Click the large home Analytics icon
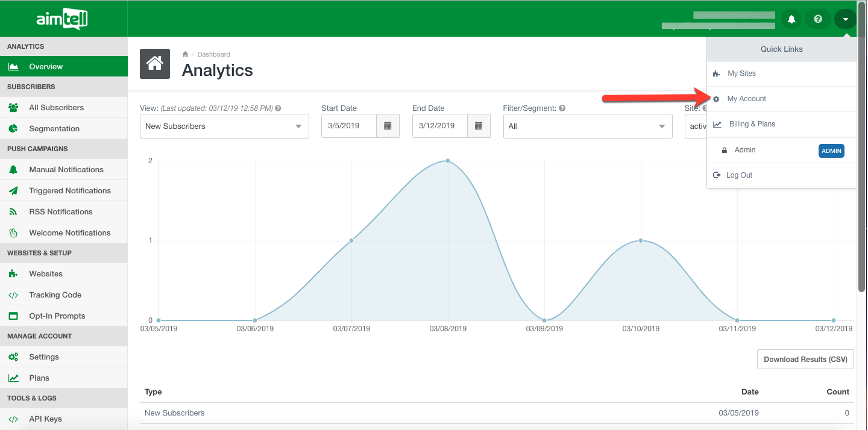The image size is (868, 430). [155, 64]
